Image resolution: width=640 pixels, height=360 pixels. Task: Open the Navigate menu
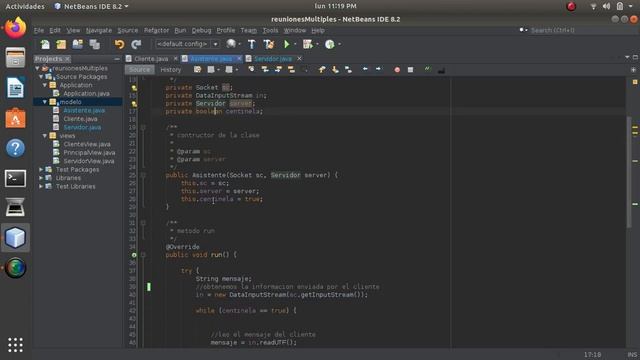99,31
